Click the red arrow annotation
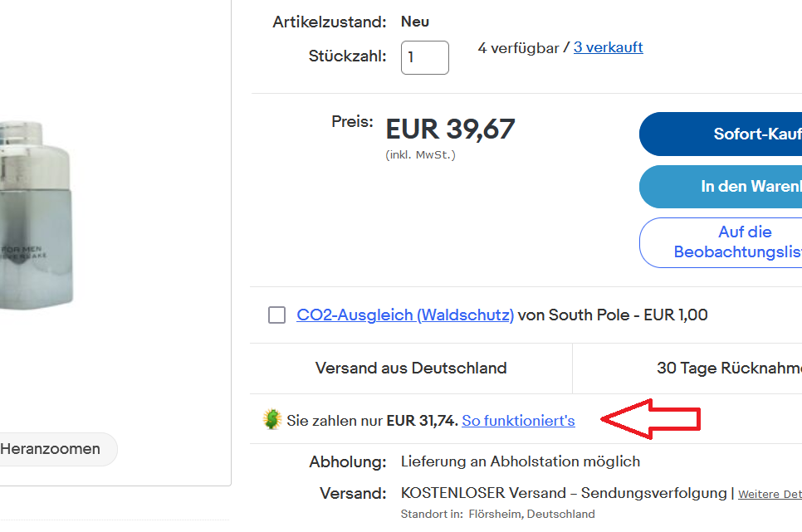 click(x=652, y=420)
